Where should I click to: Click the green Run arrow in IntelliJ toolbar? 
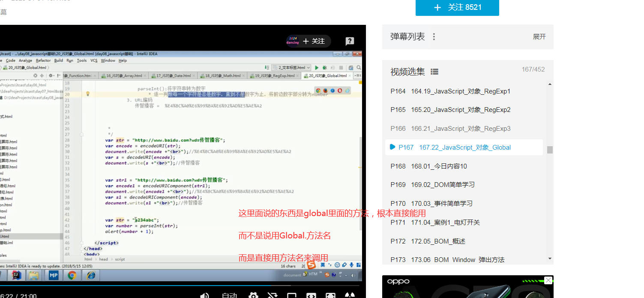click(317, 68)
